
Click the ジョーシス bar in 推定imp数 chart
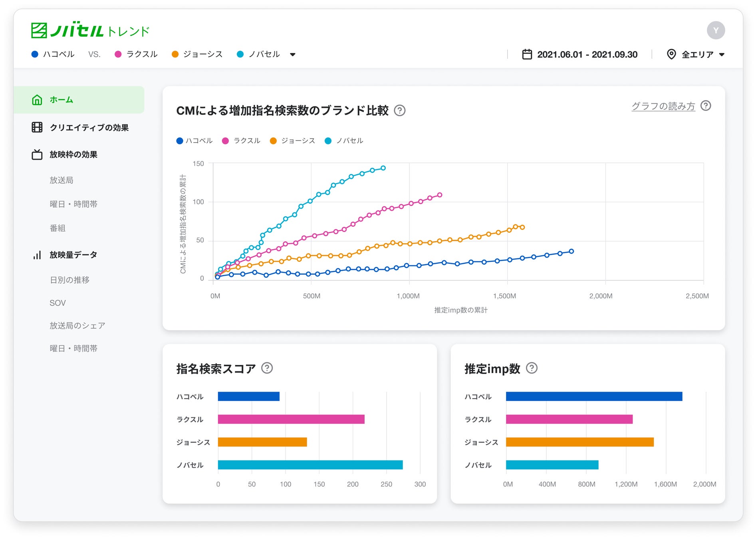pyautogui.click(x=580, y=442)
